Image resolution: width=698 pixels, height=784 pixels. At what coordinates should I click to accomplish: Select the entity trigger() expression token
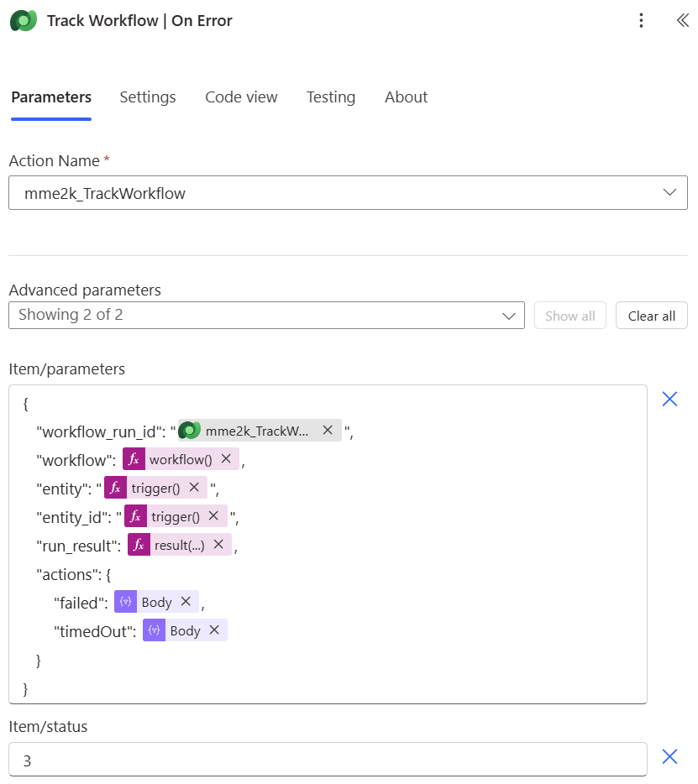[155, 488]
